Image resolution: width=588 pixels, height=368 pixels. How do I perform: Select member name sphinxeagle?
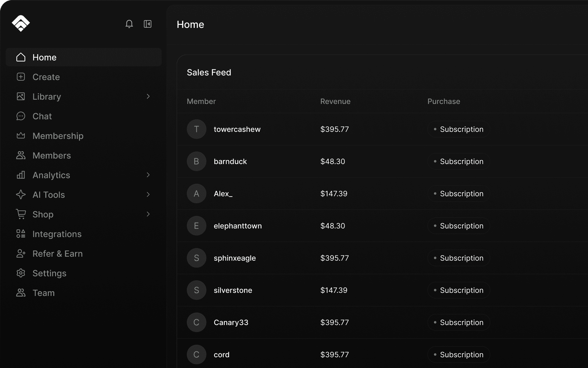point(235,258)
